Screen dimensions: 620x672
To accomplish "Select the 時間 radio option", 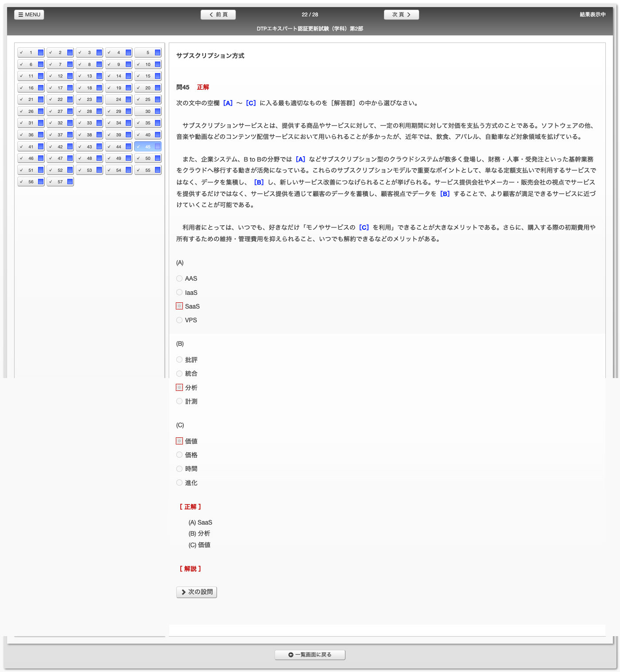I will [179, 469].
